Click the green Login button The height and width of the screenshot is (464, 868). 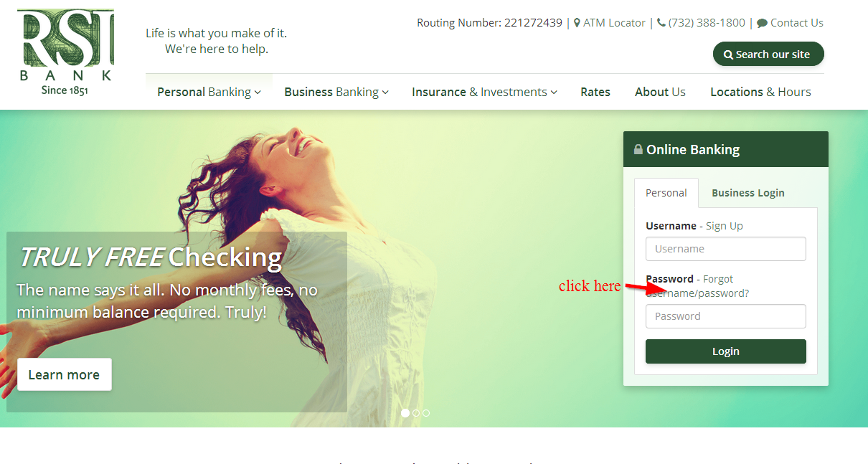point(726,351)
